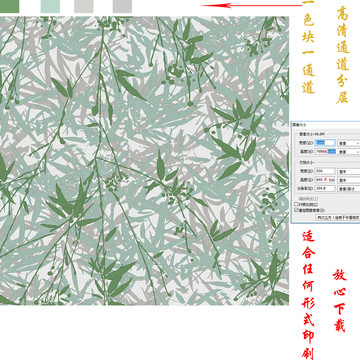
Task: Click the bamboo leaf pattern preview
Action: coord(144,161)
